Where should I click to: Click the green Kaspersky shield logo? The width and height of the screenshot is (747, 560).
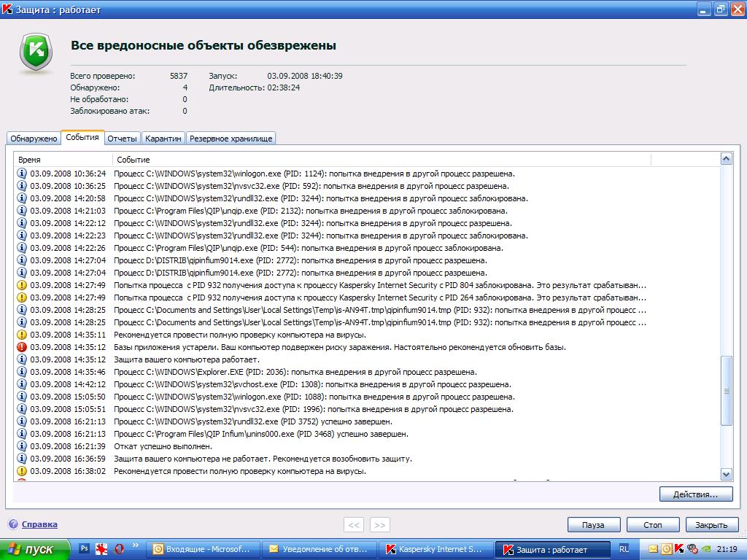pyautogui.click(x=36, y=52)
